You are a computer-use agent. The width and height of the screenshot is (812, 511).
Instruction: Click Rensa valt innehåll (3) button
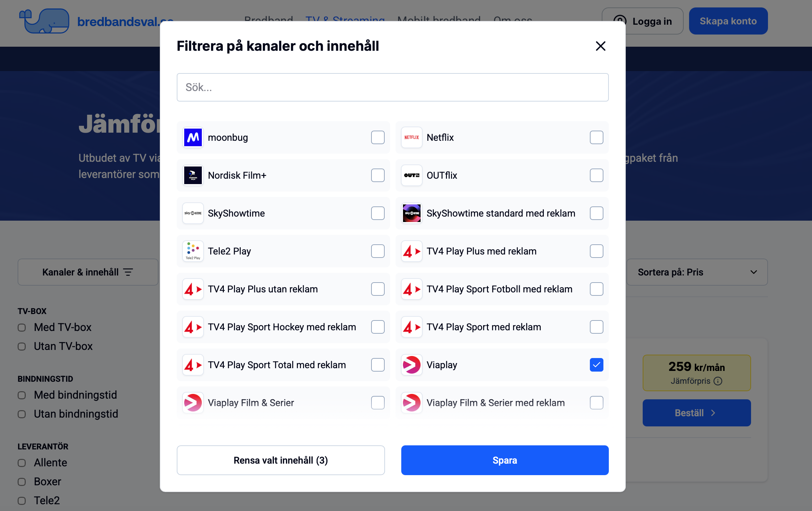coord(281,460)
